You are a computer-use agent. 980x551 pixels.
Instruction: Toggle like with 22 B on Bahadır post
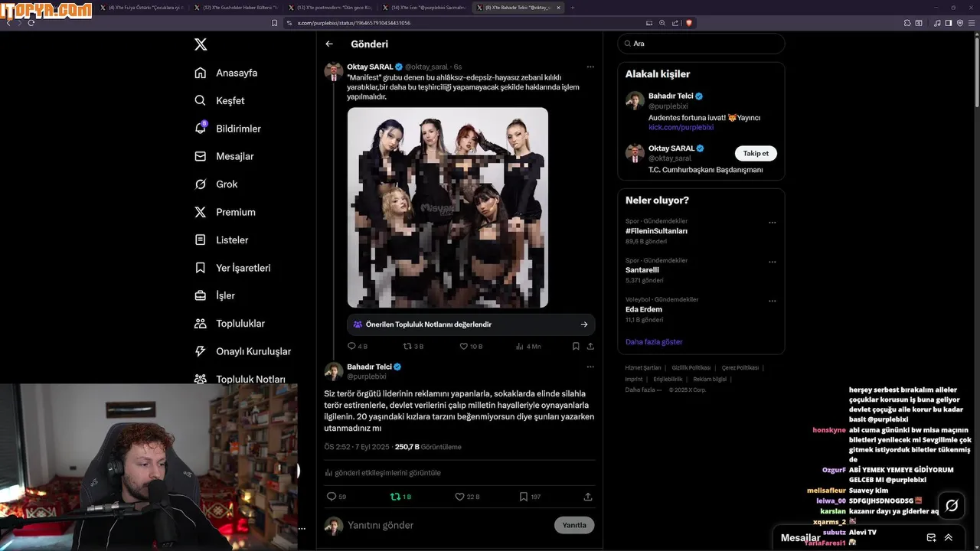467,497
